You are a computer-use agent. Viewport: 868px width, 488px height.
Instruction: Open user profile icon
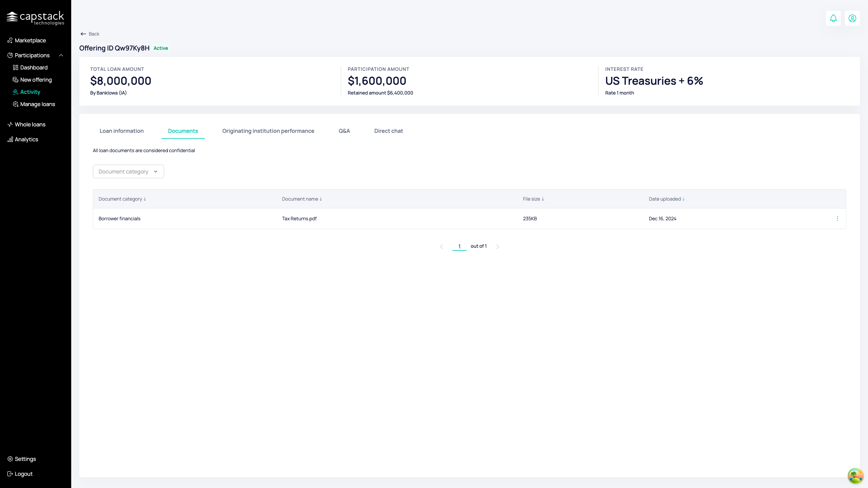pyautogui.click(x=852, y=18)
